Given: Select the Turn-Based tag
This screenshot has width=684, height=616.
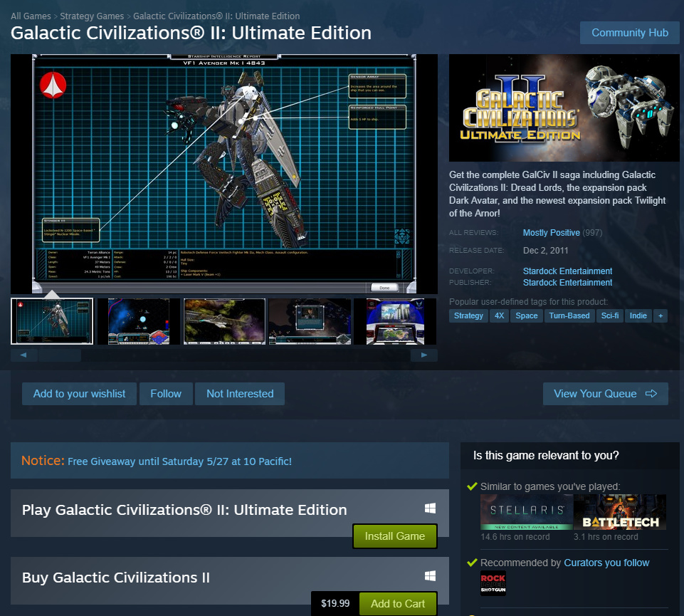Looking at the screenshot, I should click(x=569, y=315).
